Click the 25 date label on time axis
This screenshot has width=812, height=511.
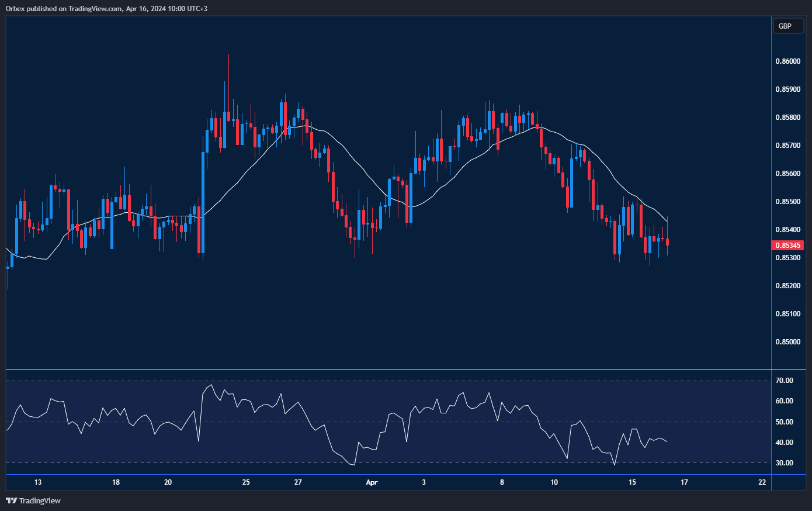246,482
